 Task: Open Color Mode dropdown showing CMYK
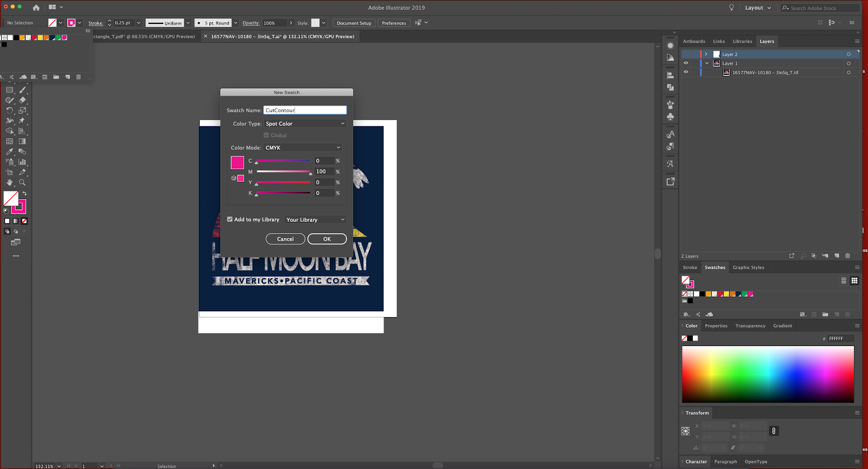pos(303,147)
